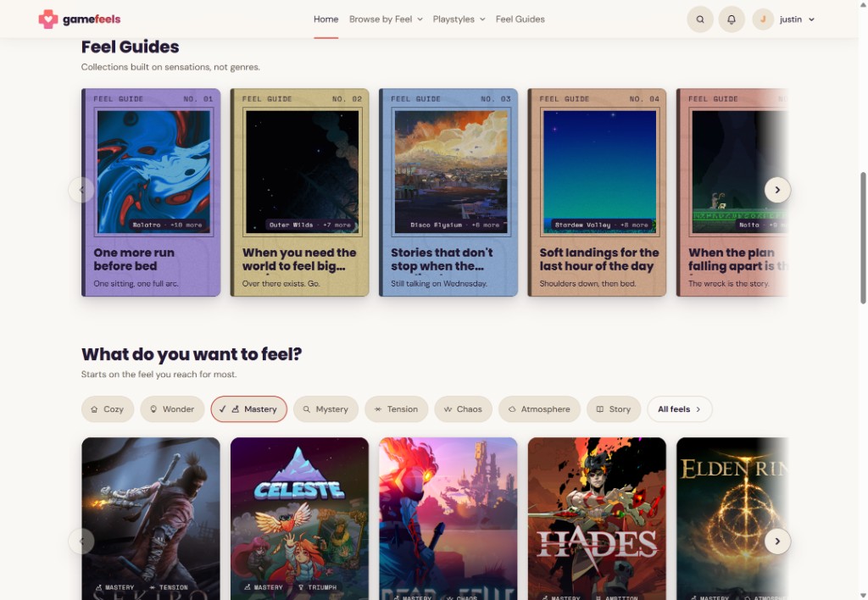868x600 pixels.
Task: Open the When the plan falling apart guide
Action: click(x=732, y=192)
